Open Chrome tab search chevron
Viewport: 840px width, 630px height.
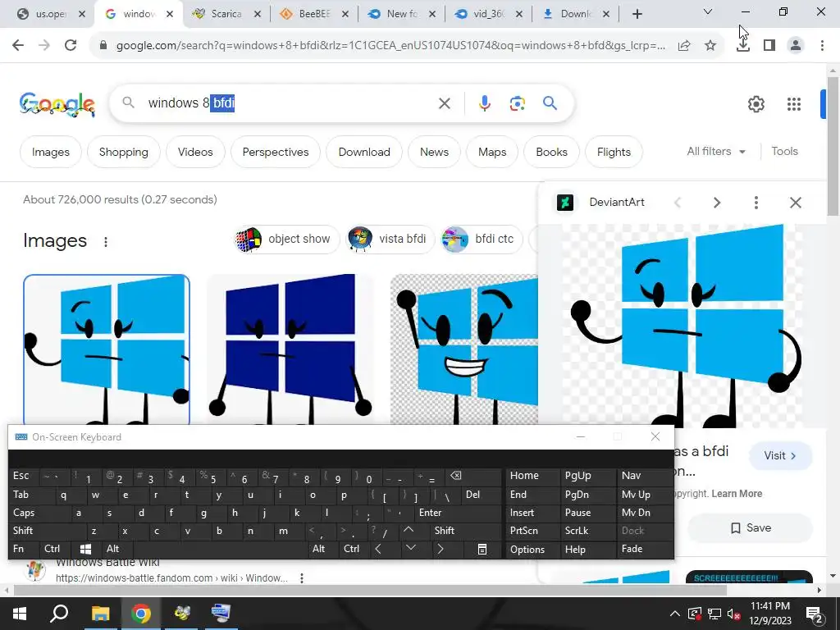click(x=708, y=11)
